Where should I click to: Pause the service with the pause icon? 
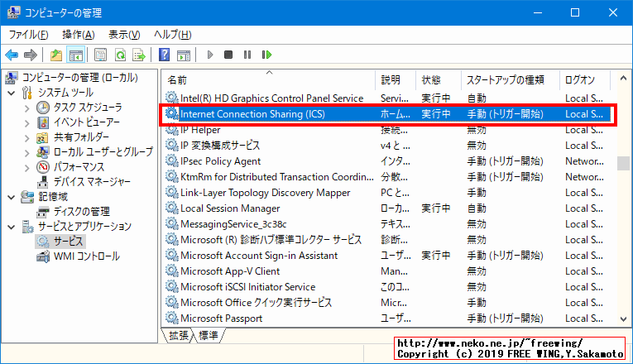pos(247,55)
